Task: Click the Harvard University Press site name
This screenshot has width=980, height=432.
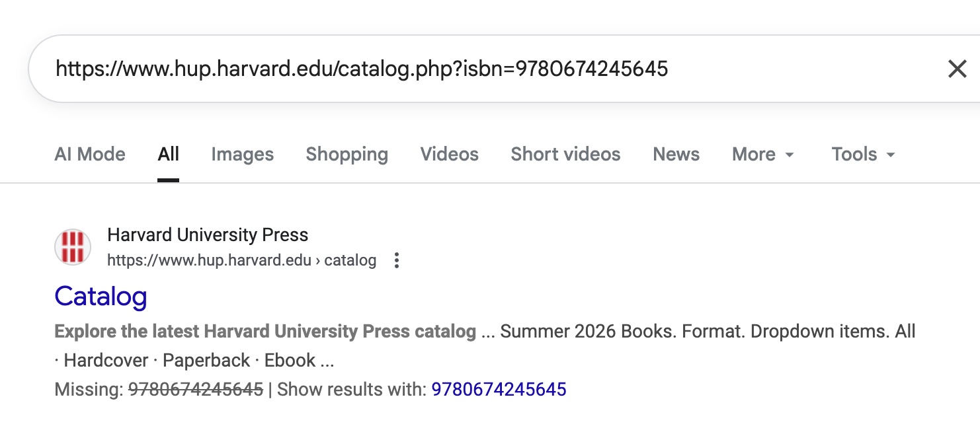Action: coord(208,235)
